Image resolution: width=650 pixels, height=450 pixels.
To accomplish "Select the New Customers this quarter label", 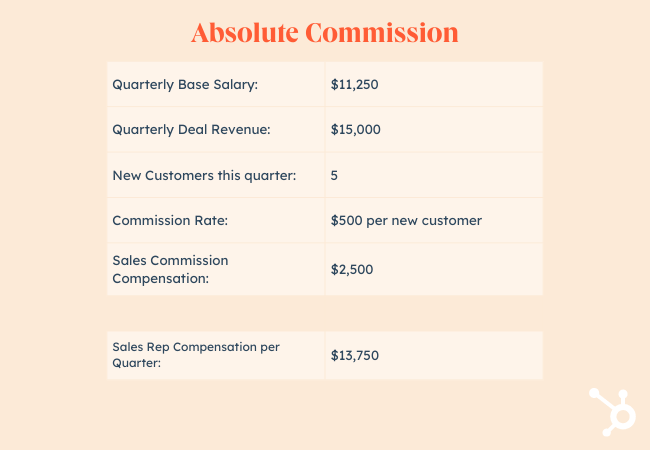I will tap(204, 175).
